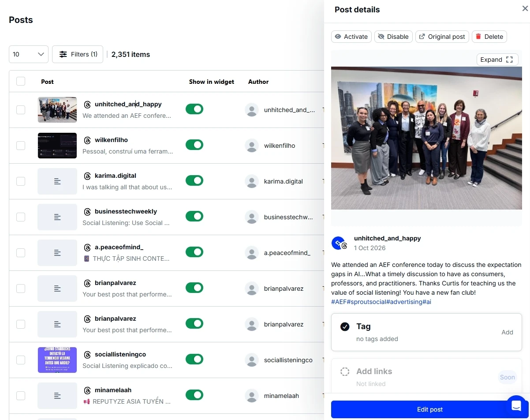Click the author avatar for wilkenfilho

coord(252,146)
